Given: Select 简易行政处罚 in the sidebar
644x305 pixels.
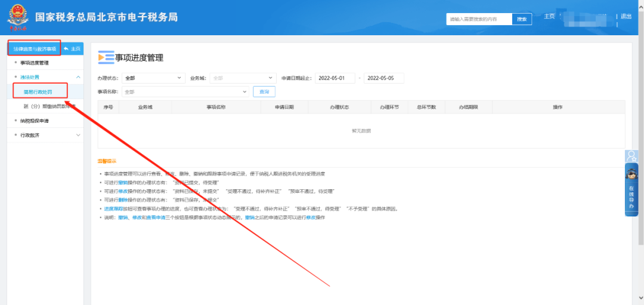Looking at the screenshot, I should click(38, 92).
